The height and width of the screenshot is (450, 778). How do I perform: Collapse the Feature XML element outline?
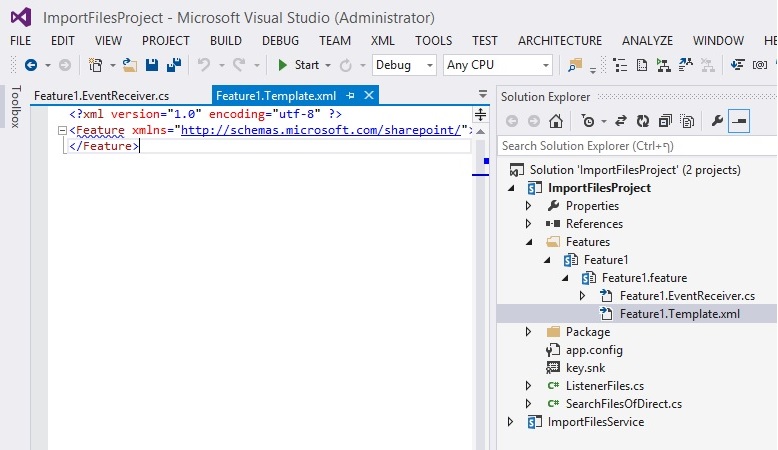tap(62, 130)
